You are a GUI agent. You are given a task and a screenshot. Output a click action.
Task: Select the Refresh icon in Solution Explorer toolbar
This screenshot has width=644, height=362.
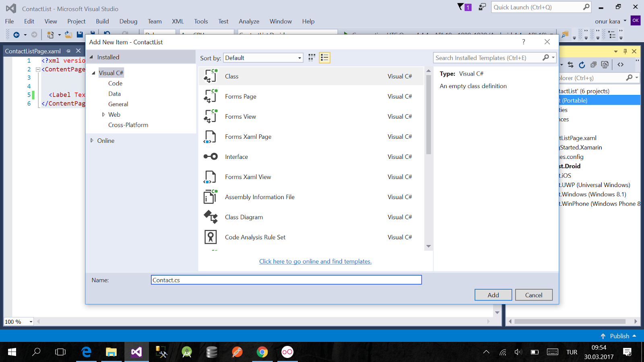[x=582, y=64]
